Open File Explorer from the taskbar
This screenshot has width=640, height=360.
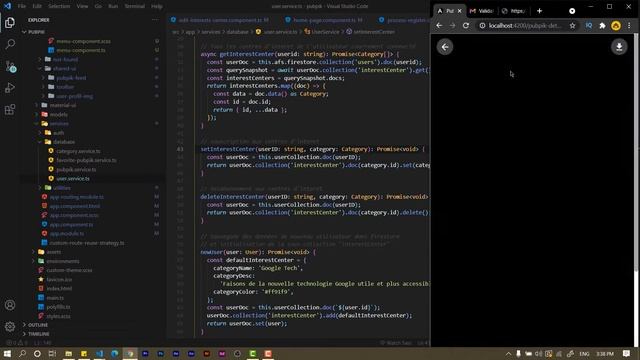click(x=68, y=353)
